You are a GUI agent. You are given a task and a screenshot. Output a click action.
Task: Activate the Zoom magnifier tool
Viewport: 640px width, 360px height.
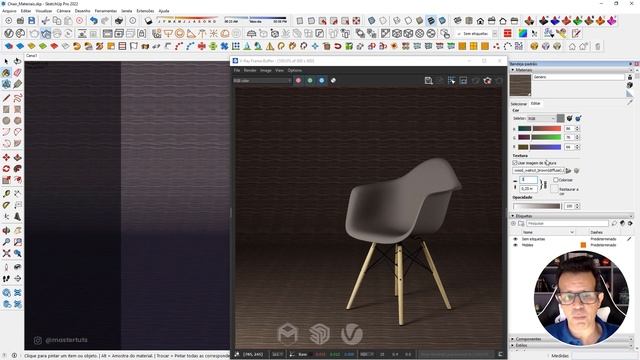click(6, 242)
